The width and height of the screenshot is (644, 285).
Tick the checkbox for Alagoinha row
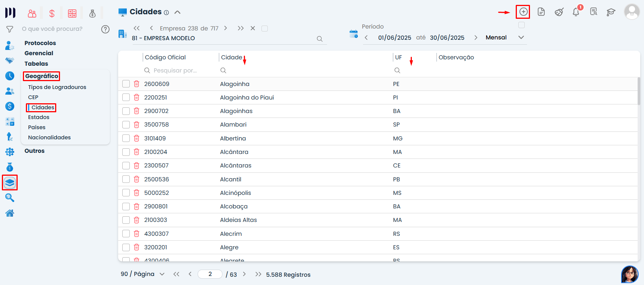click(126, 84)
